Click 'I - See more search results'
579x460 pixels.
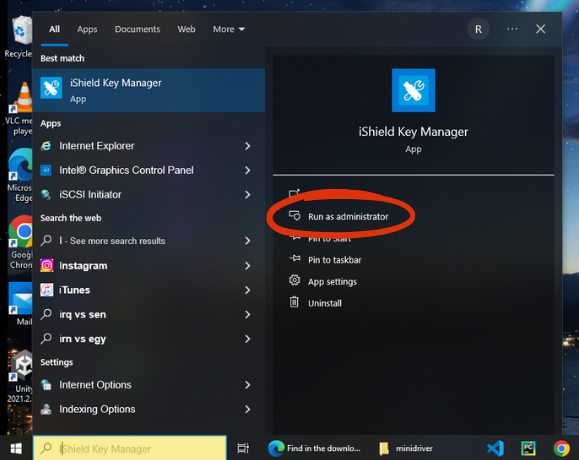tap(112, 241)
